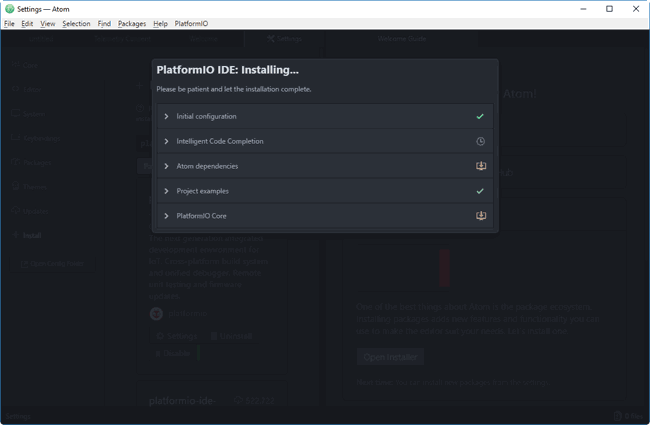Click the platformio-ide- package title
Image resolution: width=650 pixels, height=425 pixels.
click(x=182, y=401)
